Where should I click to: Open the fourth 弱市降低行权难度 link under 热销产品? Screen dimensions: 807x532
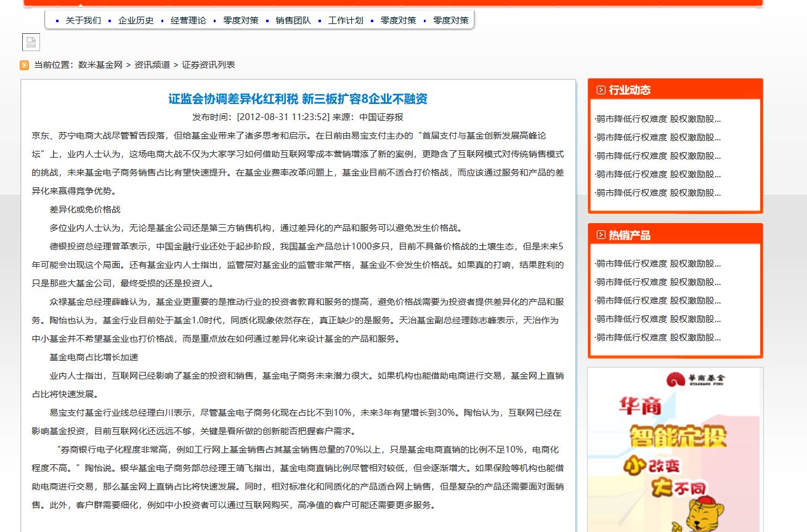[657, 319]
